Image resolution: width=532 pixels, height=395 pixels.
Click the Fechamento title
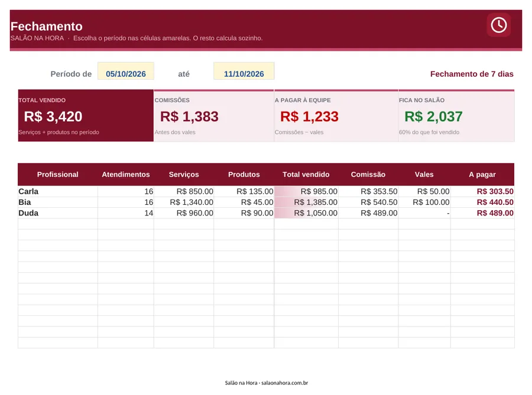click(47, 27)
